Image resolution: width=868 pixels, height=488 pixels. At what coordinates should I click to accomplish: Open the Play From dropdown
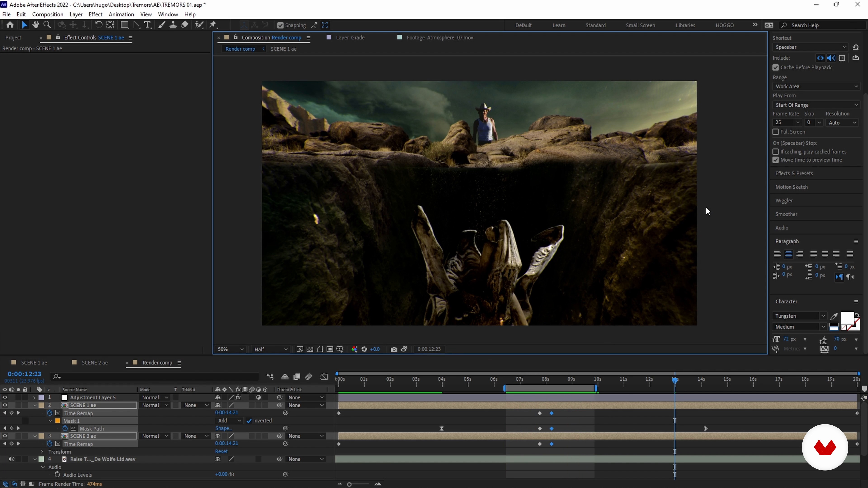816,105
